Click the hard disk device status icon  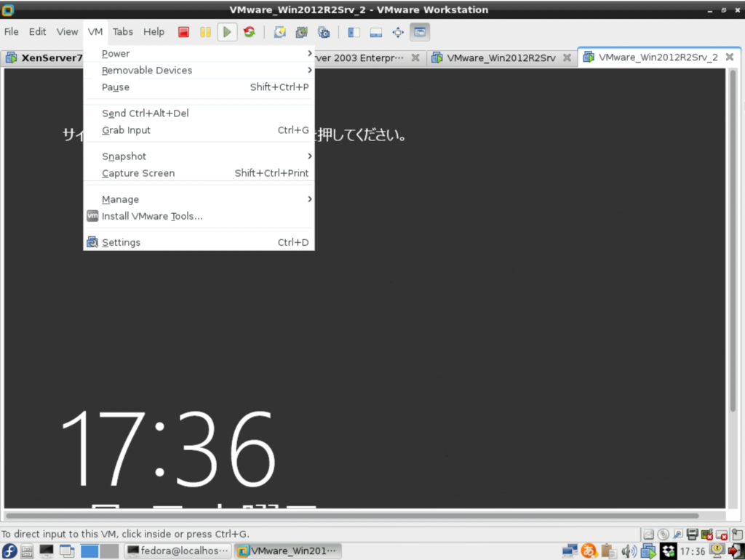648,535
